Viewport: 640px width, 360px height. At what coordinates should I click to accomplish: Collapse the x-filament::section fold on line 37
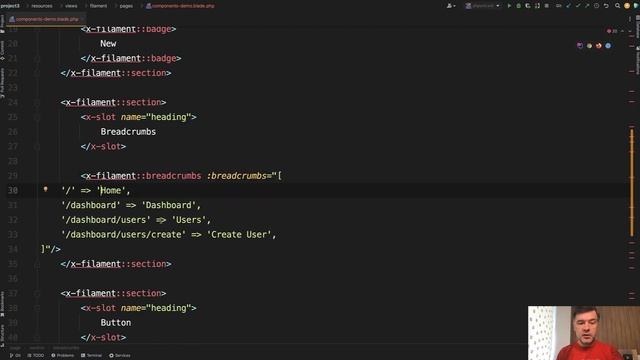click(x=37, y=293)
